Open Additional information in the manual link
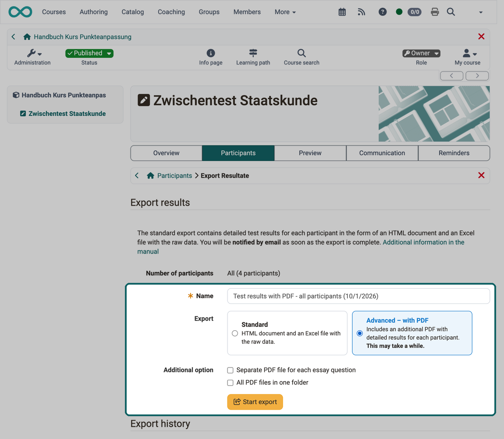Screen dimensions: 504x439 (x=423, y=242)
